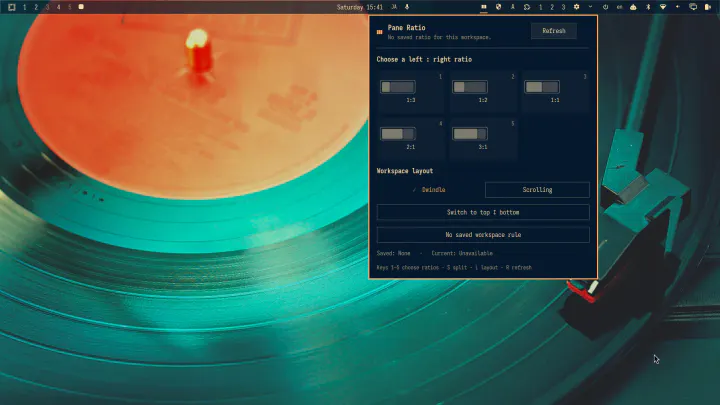This screenshot has width=720, height=405.
Task: Select the 1:3 pane ratio
Action: pyautogui.click(x=411, y=91)
